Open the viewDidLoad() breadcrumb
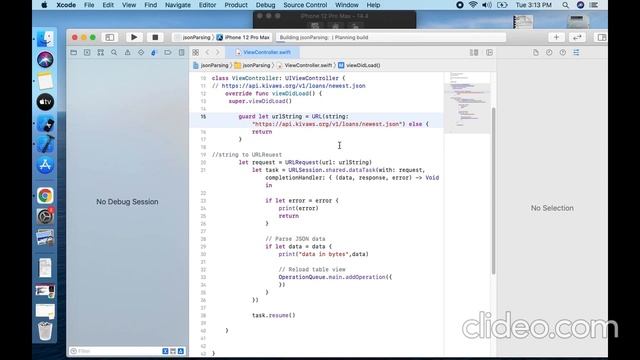The image size is (640, 360). [359, 65]
